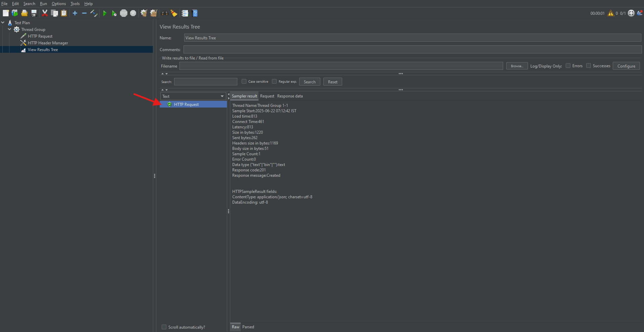The width and height of the screenshot is (644, 332).
Task: Open the Options menu
Action: tap(58, 4)
